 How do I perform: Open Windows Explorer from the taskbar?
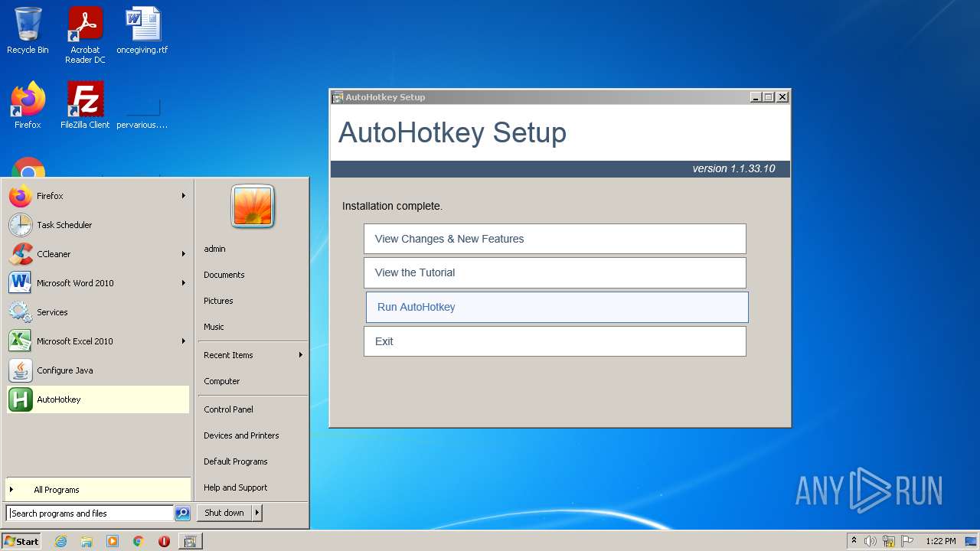[87, 541]
